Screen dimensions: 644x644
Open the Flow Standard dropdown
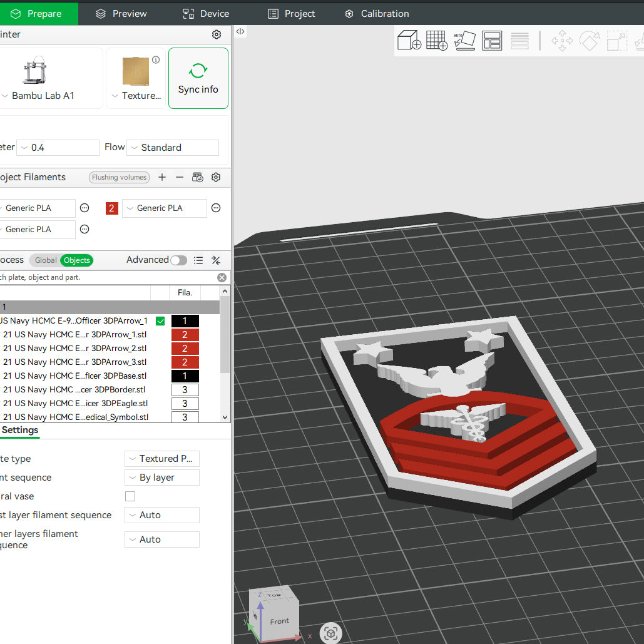tap(173, 148)
